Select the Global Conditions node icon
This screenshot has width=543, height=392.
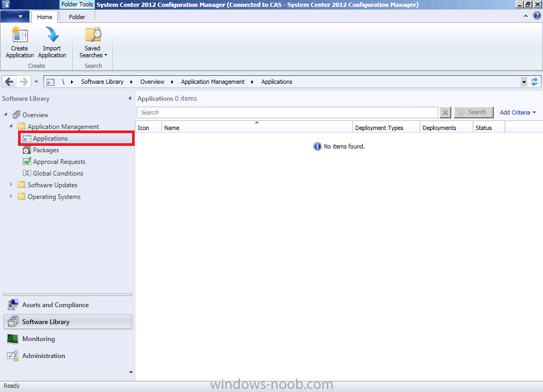(x=27, y=173)
